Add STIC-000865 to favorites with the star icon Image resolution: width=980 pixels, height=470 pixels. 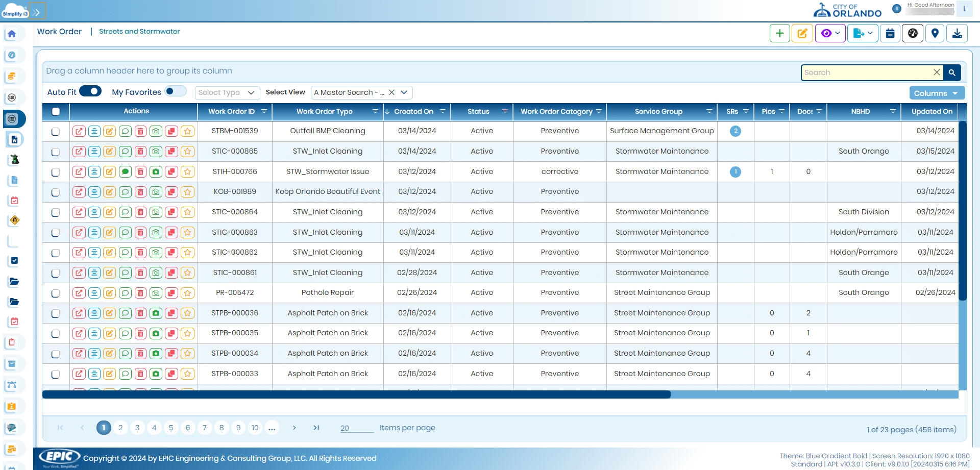tap(187, 152)
